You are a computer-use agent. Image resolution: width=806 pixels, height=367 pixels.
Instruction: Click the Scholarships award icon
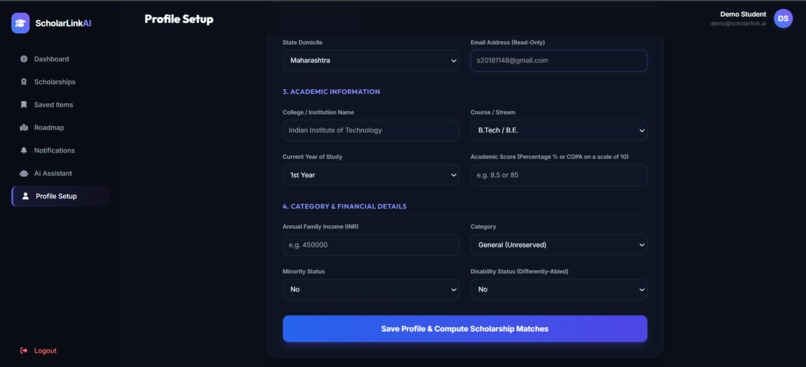24,82
